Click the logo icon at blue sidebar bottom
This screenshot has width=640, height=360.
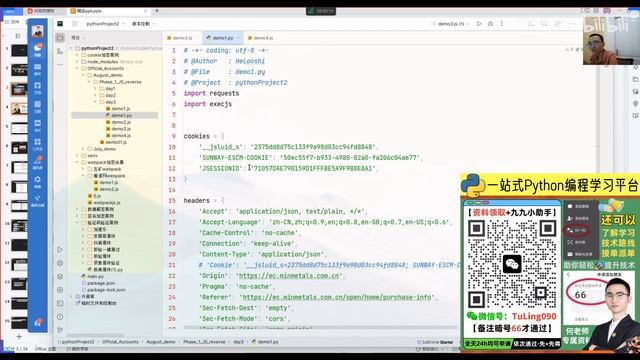38,322
